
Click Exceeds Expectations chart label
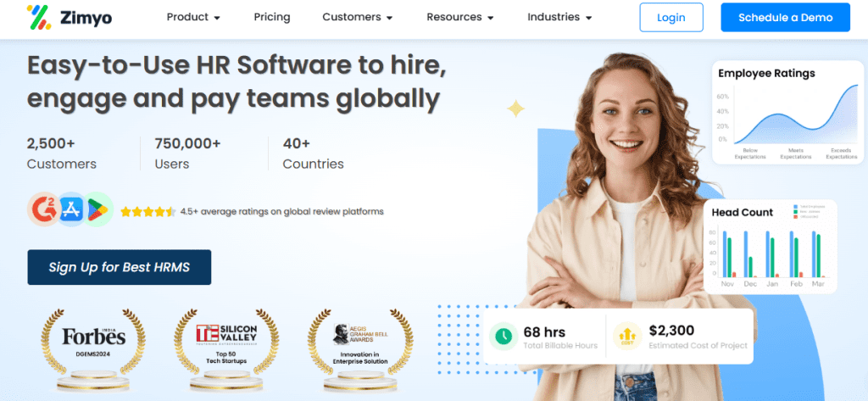click(842, 153)
